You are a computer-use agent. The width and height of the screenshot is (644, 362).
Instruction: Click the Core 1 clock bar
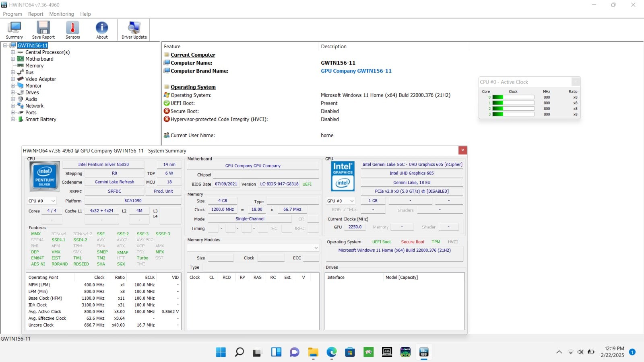[x=513, y=103]
